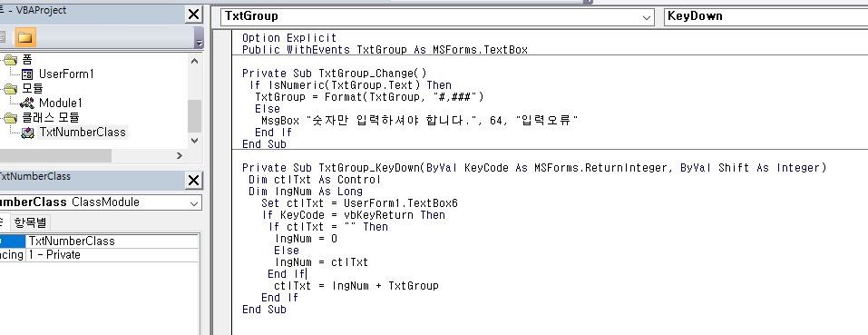Click the Module1 module icon
Image resolution: width=868 pixels, height=335 pixels.
pos(27,103)
